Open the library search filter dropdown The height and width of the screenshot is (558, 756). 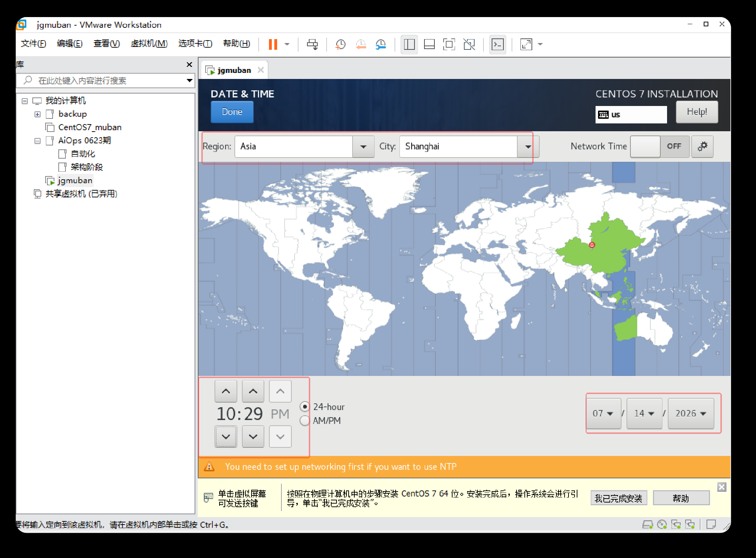pyautogui.click(x=190, y=81)
